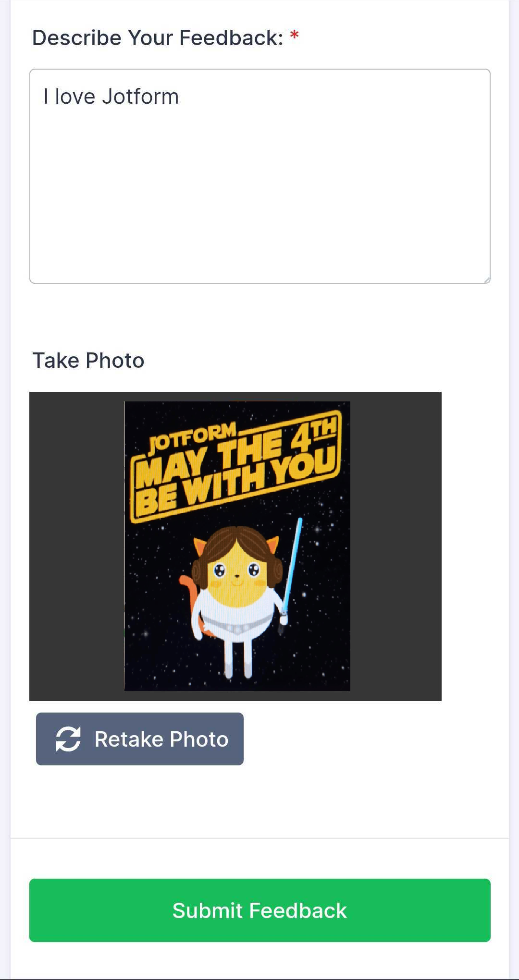Click the Retake Photo button label
519x980 pixels.
point(161,739)
